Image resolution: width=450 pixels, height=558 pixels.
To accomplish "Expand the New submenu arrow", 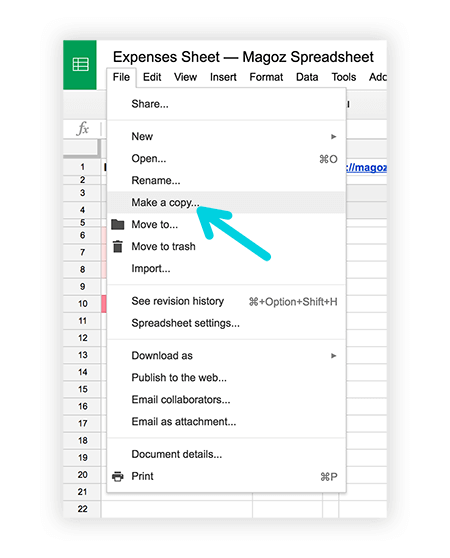I will [x=333, y=136].
